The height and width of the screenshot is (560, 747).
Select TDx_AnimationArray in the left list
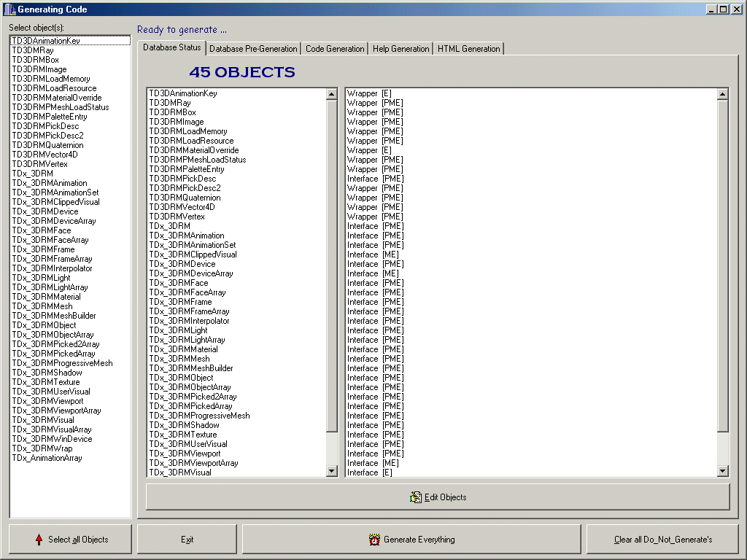click(47, 458)
